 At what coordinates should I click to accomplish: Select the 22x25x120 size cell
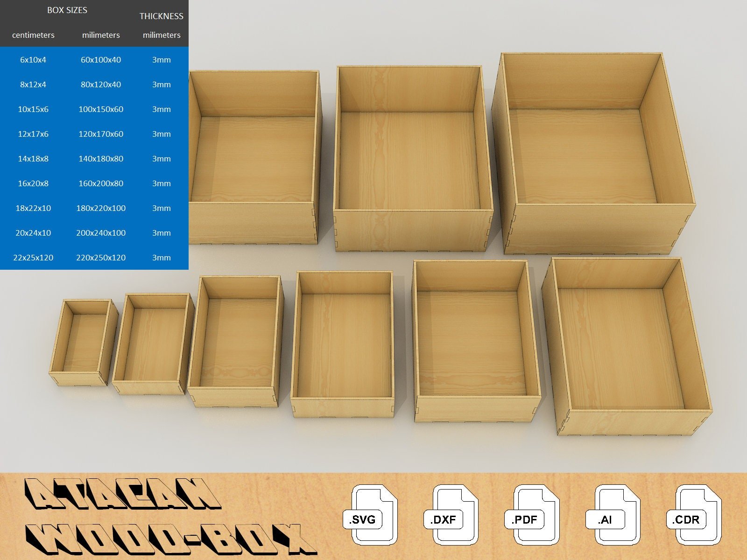(x=33, y=258)
